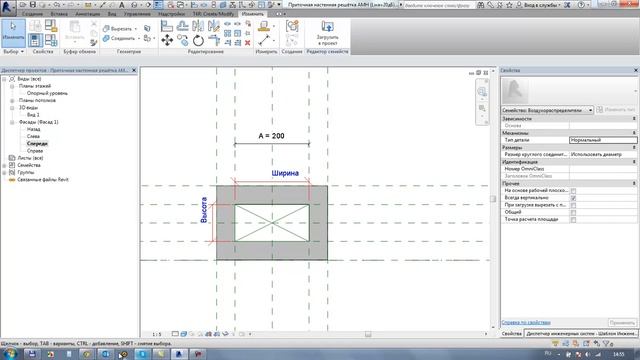Switch to Диспетчер инженерных систем tab
Viewport: 640px width, 360px height.
click(581, 333)
